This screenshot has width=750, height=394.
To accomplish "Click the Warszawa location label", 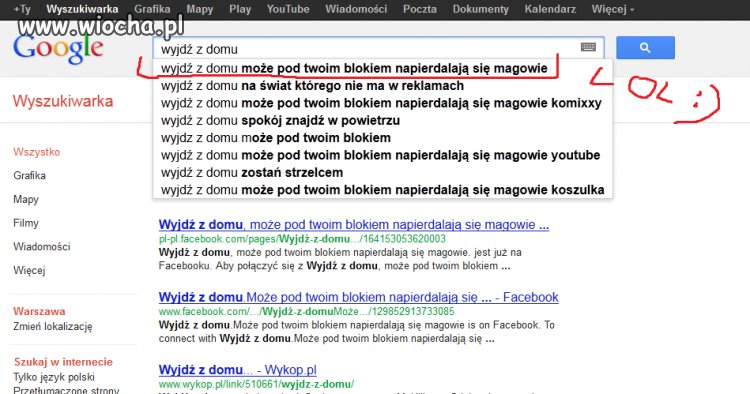I will click(x=39, y=311).
